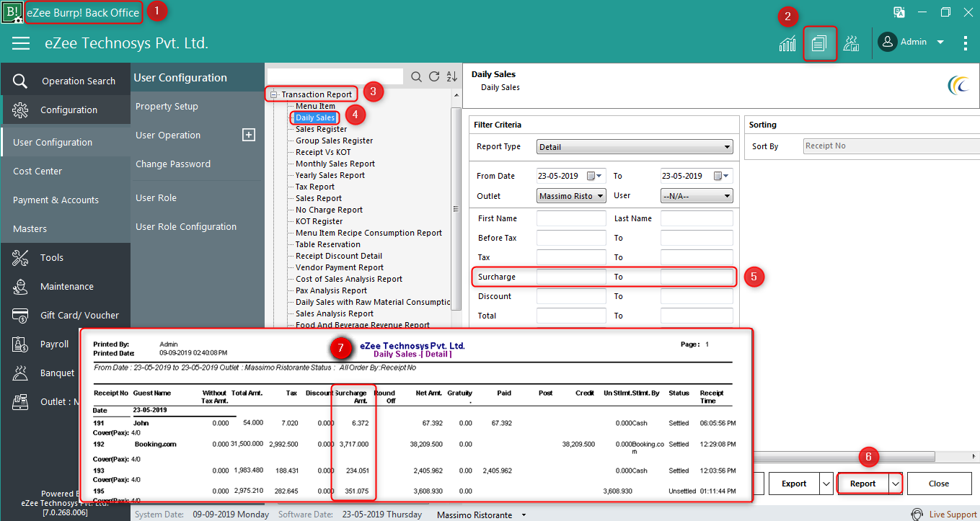Screen dimensions: 980x521
Task: Collapse the Transaction Report tree node
Action: (x=273, y=94)
